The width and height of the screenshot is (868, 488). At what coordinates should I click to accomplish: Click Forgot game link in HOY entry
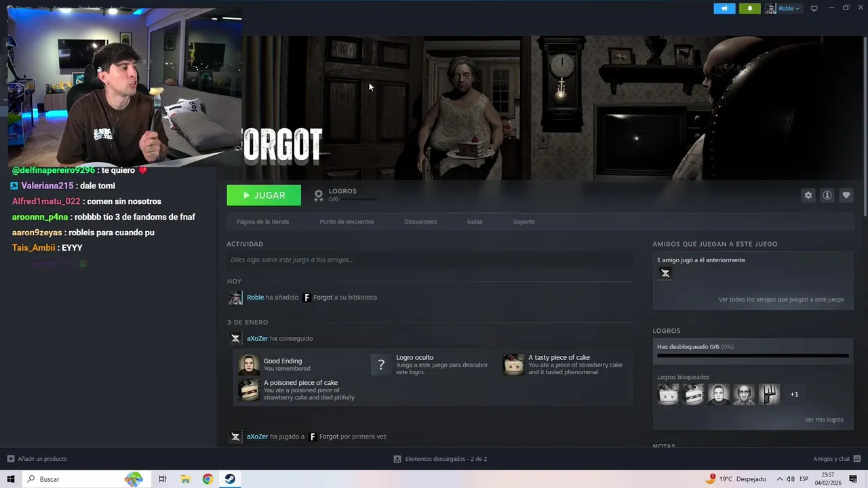coord(323,298)
